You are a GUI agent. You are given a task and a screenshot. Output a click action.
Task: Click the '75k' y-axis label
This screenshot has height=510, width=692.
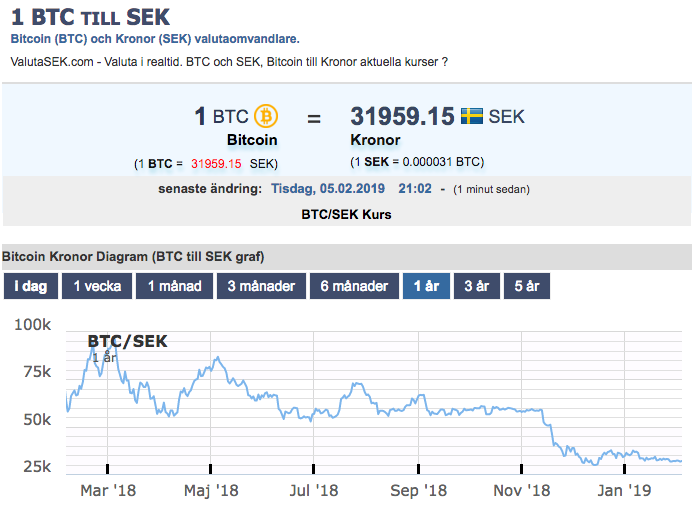(37, 372)
